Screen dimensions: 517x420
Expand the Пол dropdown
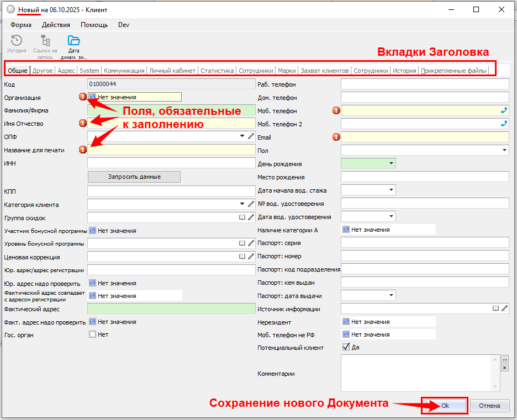pos(504,150)
